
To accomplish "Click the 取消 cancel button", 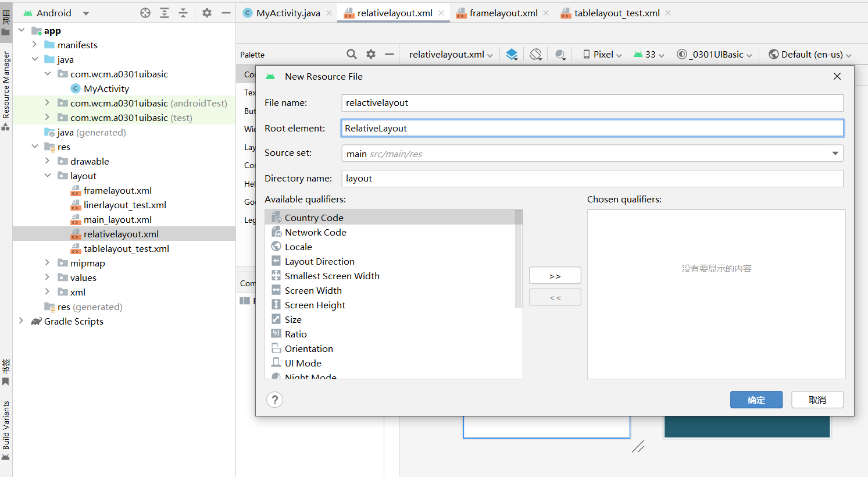I will 817,400.
